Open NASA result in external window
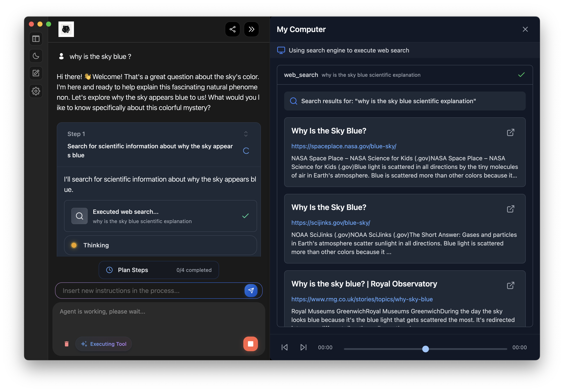Image resolution: width=564 pixels, height=392 pixels. coord(510,132)
